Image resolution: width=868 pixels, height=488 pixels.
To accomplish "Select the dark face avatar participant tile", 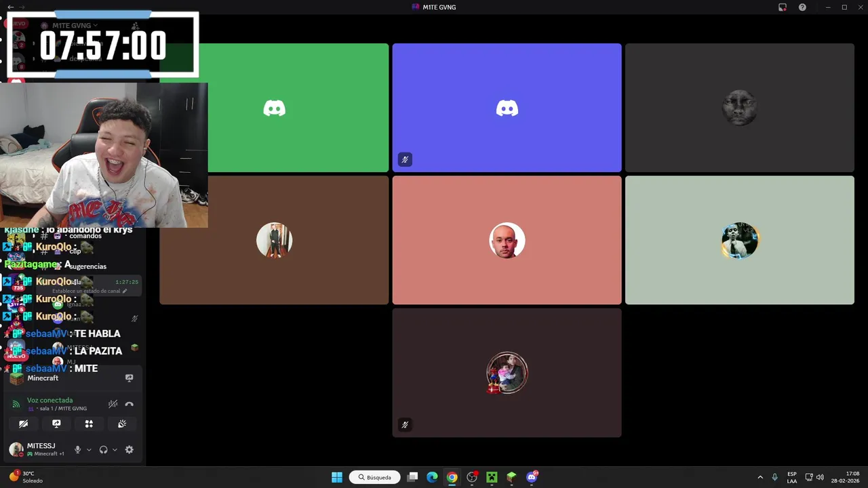I will (740, 108).
